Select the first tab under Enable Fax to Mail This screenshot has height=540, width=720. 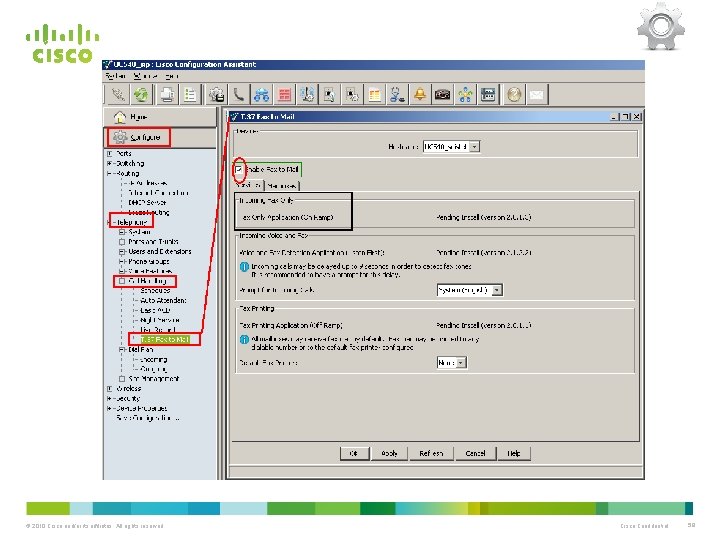click(x=248, y=186)
